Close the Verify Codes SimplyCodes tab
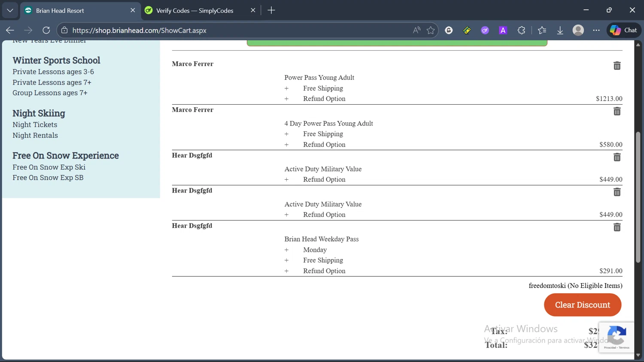Image resolution: width=644 pixels, height=362 pixels. click(x=253, y=10)
